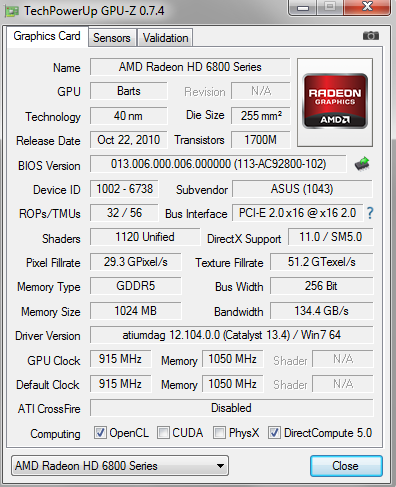Minimize the GPU-Z window

[302, 7]
